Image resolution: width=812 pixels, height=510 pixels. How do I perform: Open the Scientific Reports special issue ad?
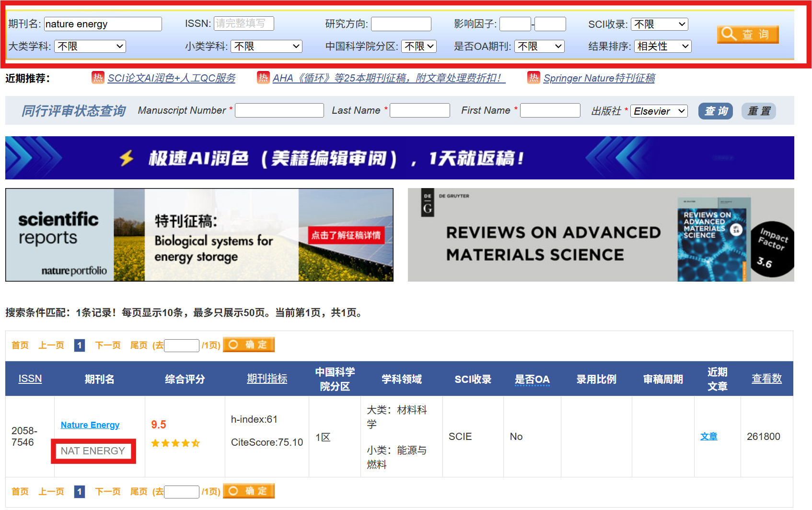tap(199, 235)
